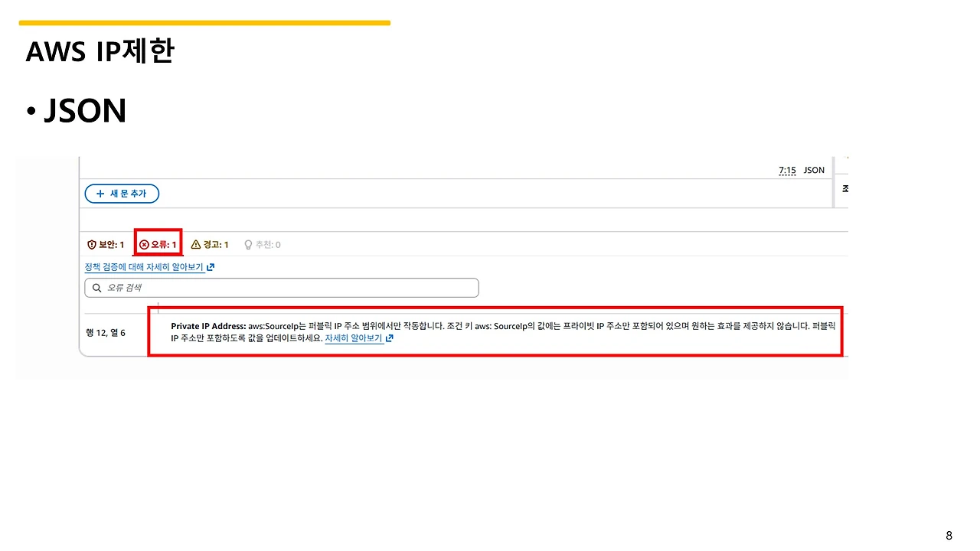This screenshot has width=980, height=551.
Task: Click the 새 문 추가 button
Action: point(122,194)
